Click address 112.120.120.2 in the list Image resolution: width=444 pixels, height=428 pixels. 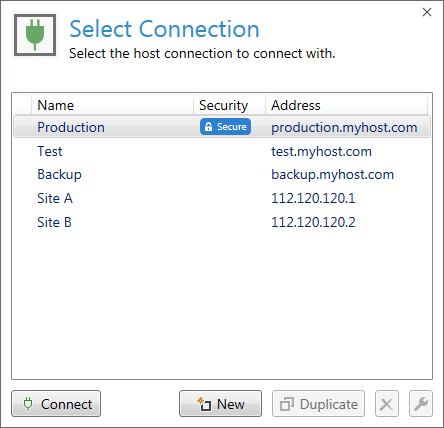313,222
